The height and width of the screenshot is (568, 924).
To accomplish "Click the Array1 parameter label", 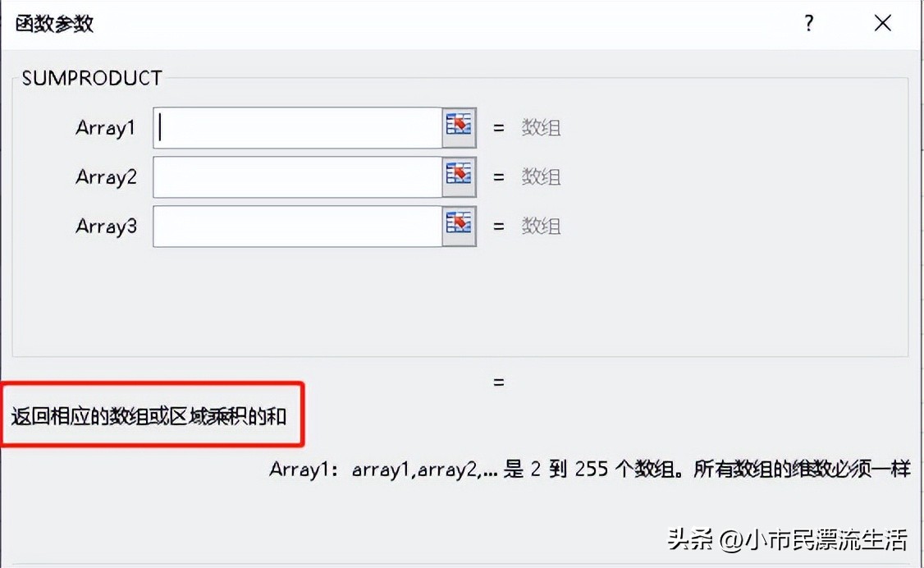I will coord(106,128).
